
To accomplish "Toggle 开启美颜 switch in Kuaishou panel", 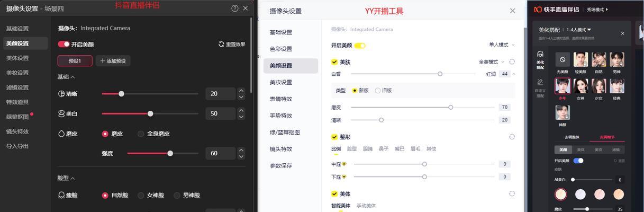I will (578, 161).
